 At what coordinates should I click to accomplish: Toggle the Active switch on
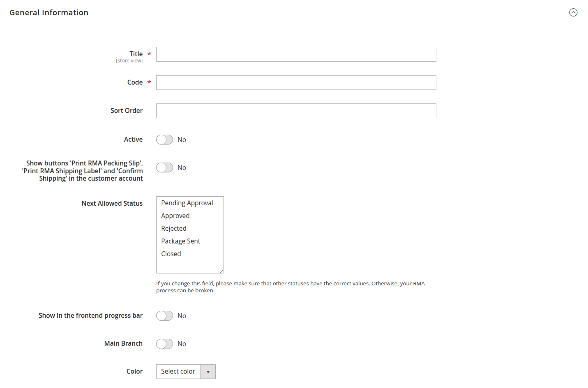click(164, 140)
